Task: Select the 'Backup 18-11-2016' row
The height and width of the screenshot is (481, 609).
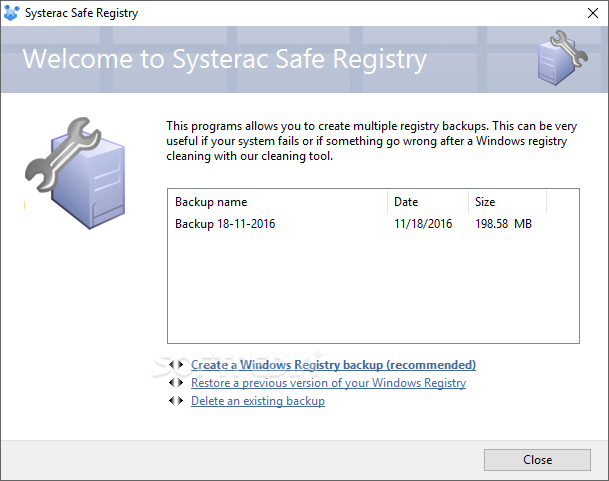Action: pyautogui.click(x=357, y=224)
